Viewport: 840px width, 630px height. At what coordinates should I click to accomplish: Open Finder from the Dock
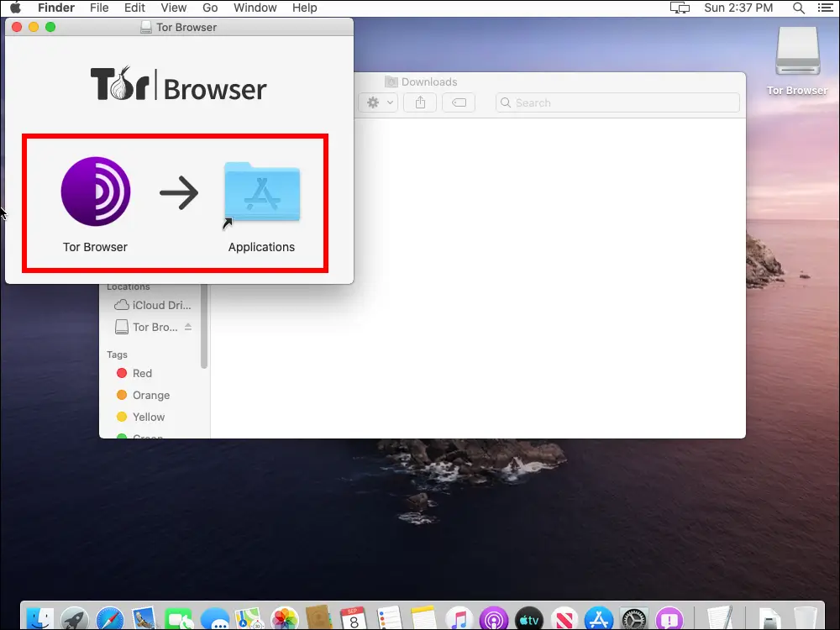coord(40,620)
